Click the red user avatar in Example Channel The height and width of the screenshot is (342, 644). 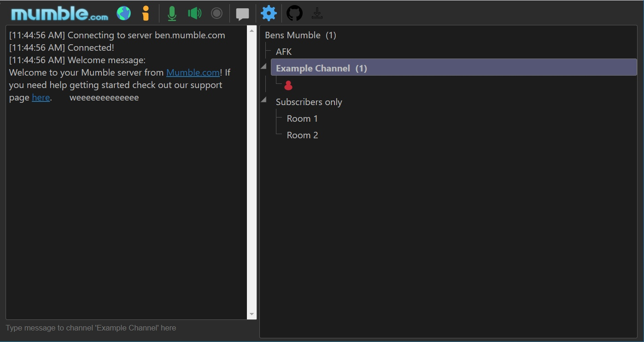tap(288, 84)
